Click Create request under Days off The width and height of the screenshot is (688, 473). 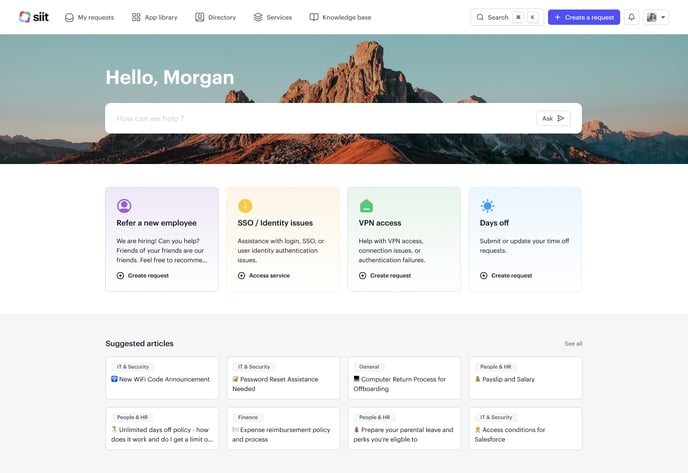pos(510,275)
